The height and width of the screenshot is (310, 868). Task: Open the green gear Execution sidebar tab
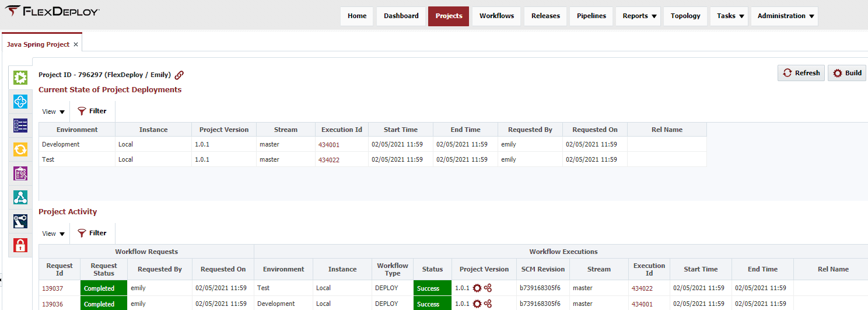(20, 77)
